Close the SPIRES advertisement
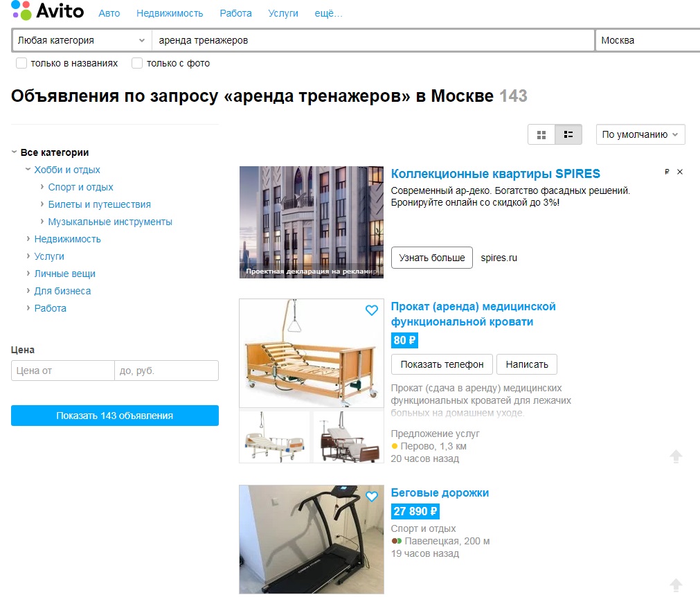 679,172
